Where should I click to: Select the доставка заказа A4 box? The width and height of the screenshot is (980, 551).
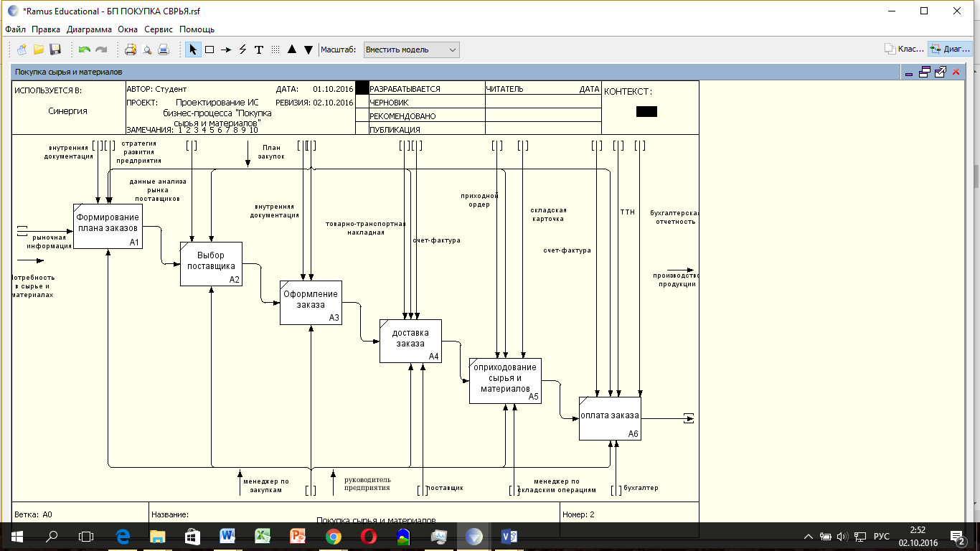[410, 341]
